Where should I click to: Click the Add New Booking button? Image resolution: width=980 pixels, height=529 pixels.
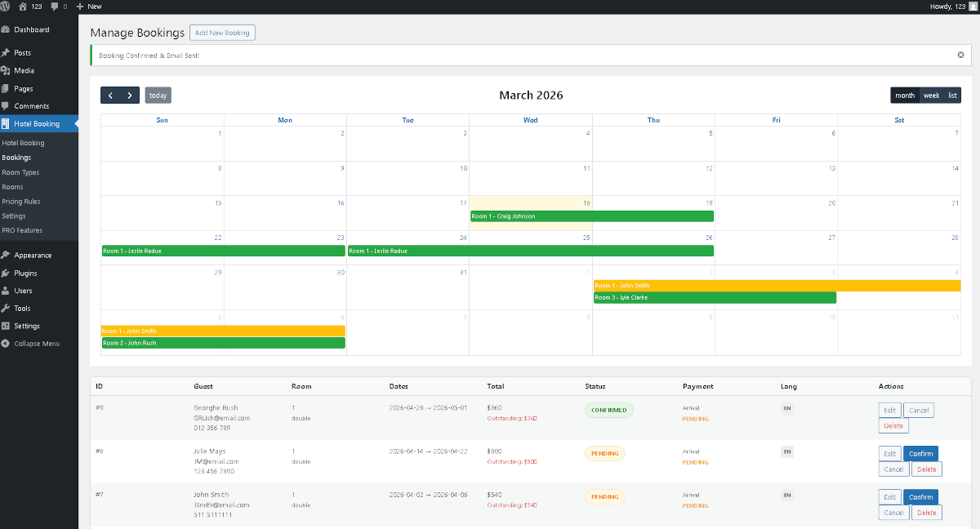coord(222,33)
